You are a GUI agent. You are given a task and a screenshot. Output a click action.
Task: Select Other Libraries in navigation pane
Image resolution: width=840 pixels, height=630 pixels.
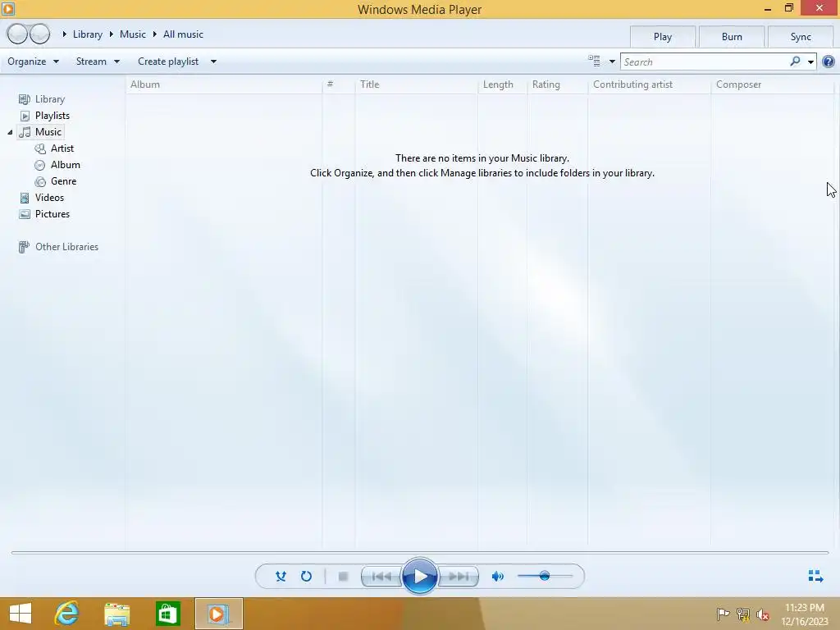tap(66, 247)
